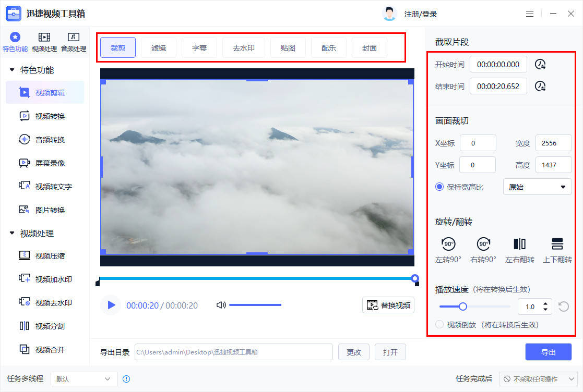583x392 pixels.
Task: Click the Y坐标 input field
Action: click(x=478, y=165)
